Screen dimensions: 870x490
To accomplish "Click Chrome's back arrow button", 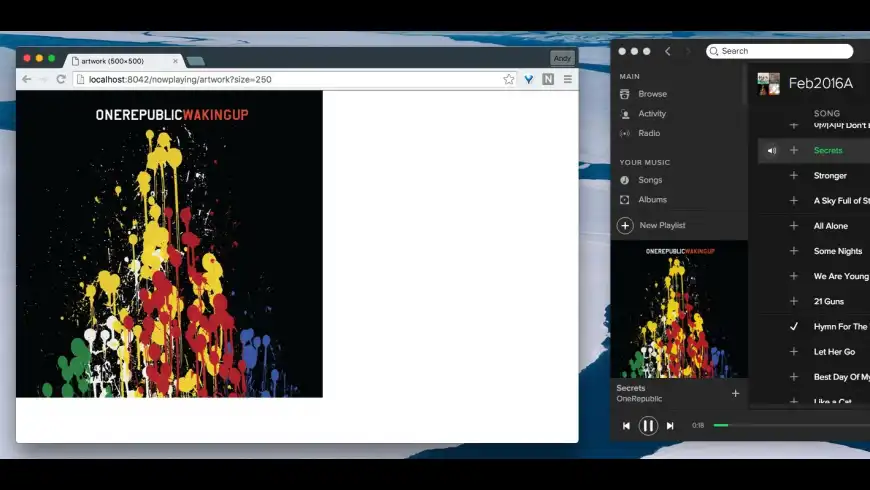I will (x=27, y=79).
